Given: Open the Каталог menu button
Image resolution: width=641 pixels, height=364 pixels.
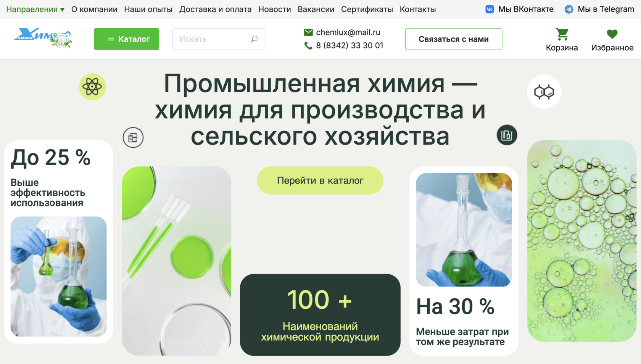Looking at the screenshot, I should (x=126, y=39).
